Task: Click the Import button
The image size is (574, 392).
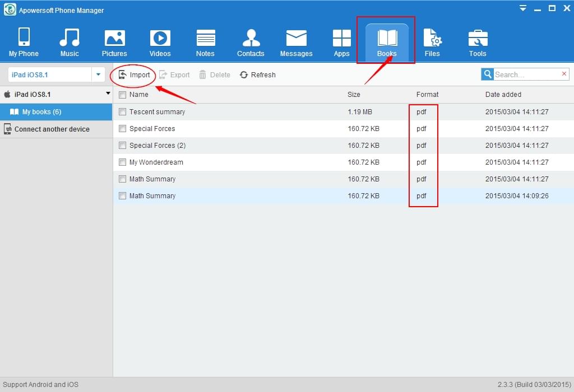Action: coord(133,74)
